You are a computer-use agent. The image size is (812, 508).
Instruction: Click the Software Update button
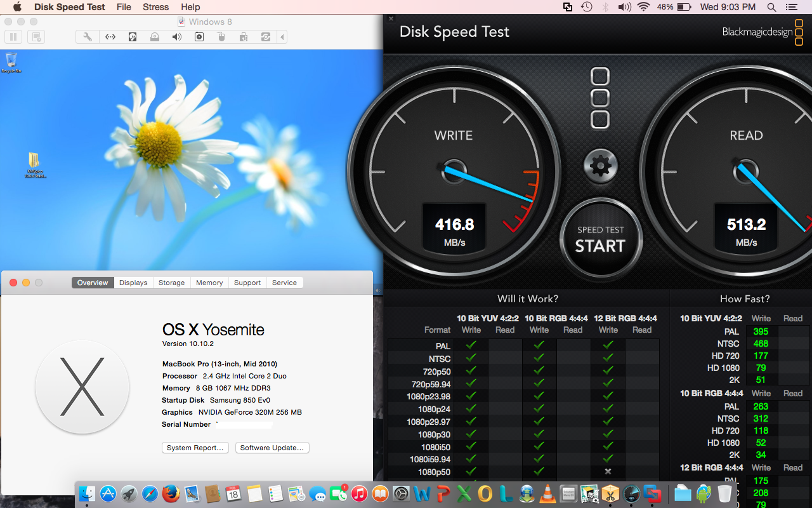(x=272, y=448)
